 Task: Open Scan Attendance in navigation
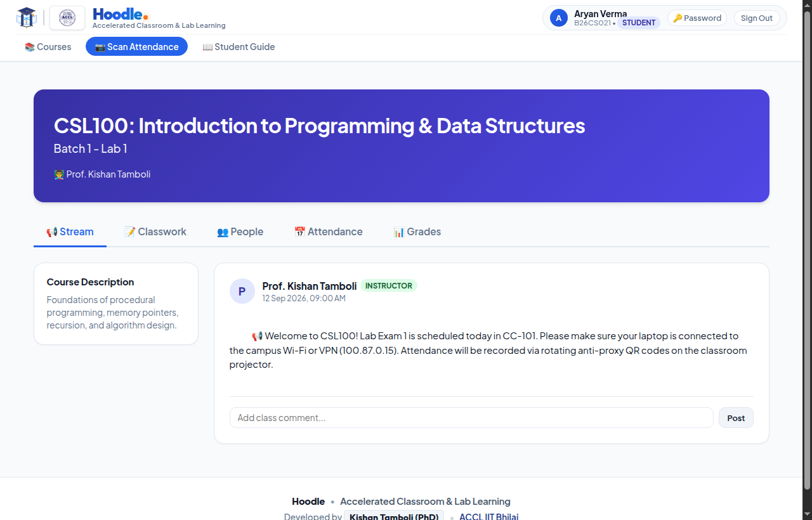point(136,46)
